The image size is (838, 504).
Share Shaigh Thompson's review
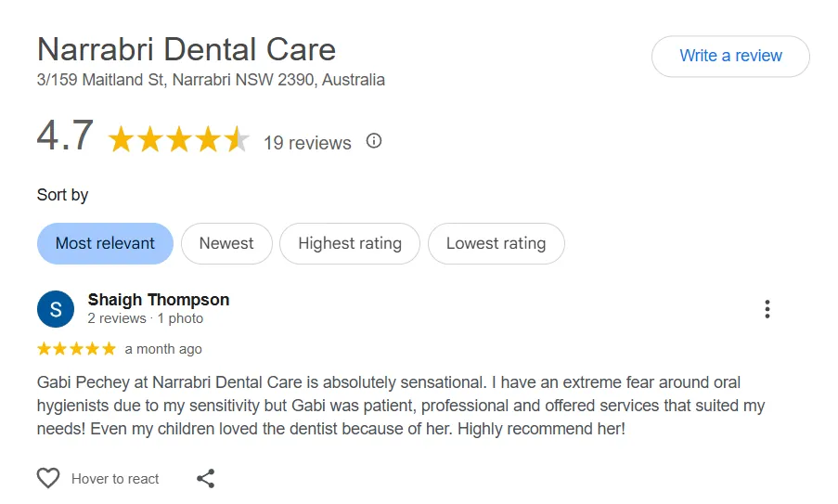[x=206, y=478]
